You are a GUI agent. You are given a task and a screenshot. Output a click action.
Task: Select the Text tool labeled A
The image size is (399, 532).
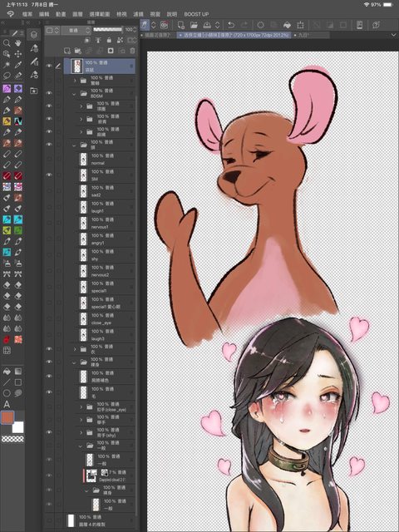pos(7,404)
